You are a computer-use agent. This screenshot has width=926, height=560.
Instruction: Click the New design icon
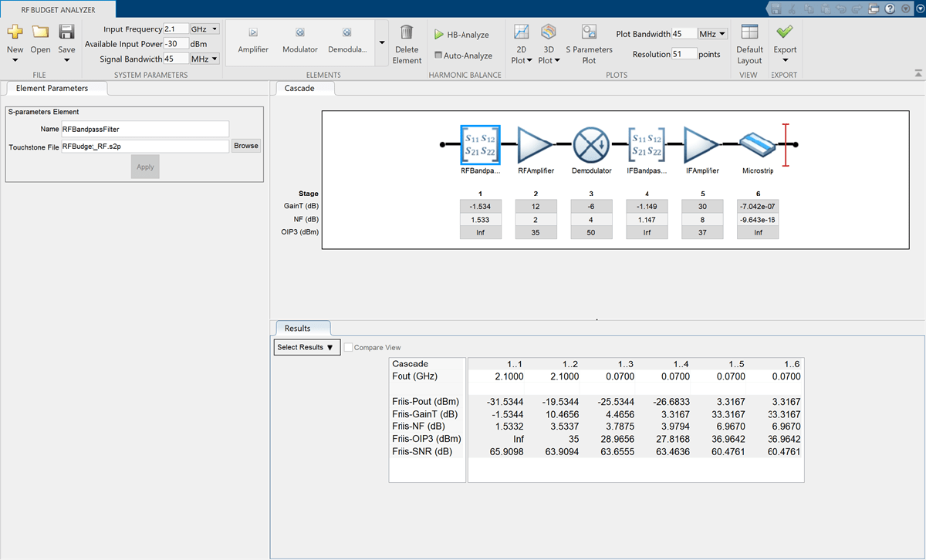(15, 32)
